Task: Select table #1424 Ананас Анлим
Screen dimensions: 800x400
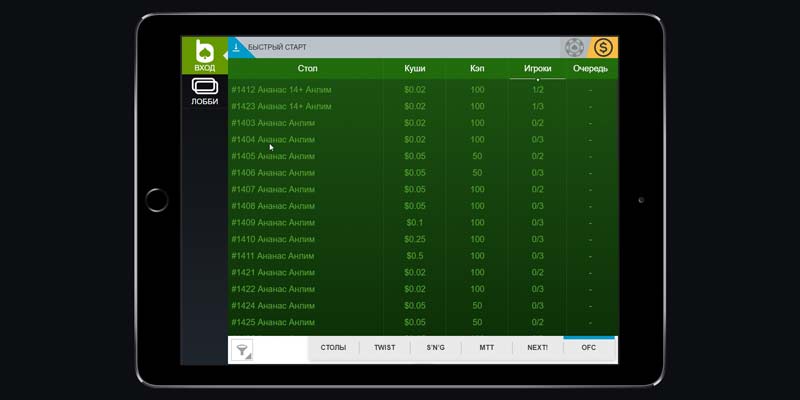Action: (423, 306)
